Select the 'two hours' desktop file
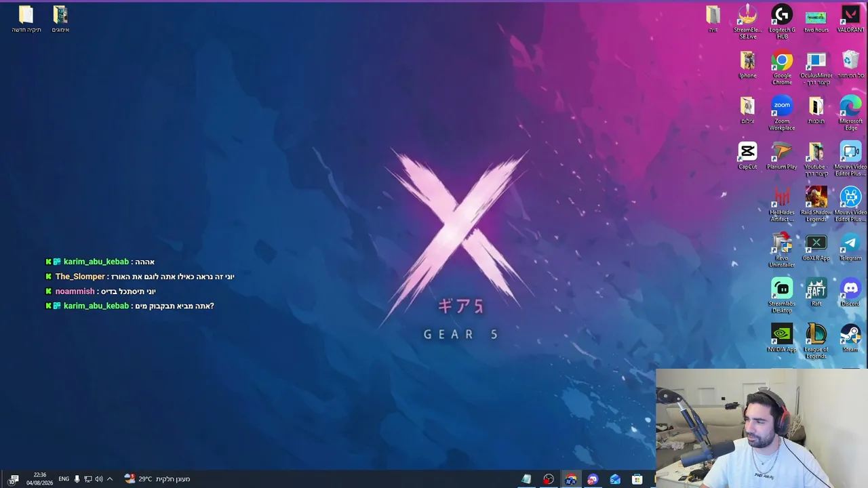This screenshot has height=488, width=868. pos(816,19)
